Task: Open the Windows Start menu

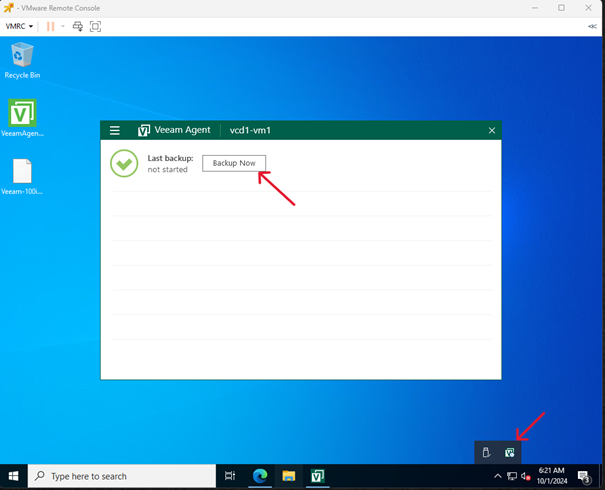Action: pyautogui.click(x=14, y=476)
